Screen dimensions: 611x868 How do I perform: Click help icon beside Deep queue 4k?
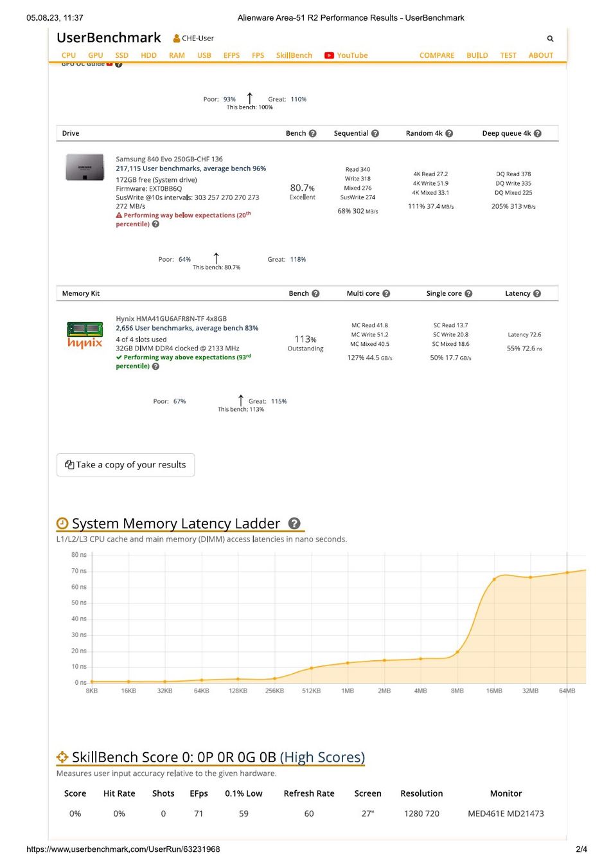538,134
